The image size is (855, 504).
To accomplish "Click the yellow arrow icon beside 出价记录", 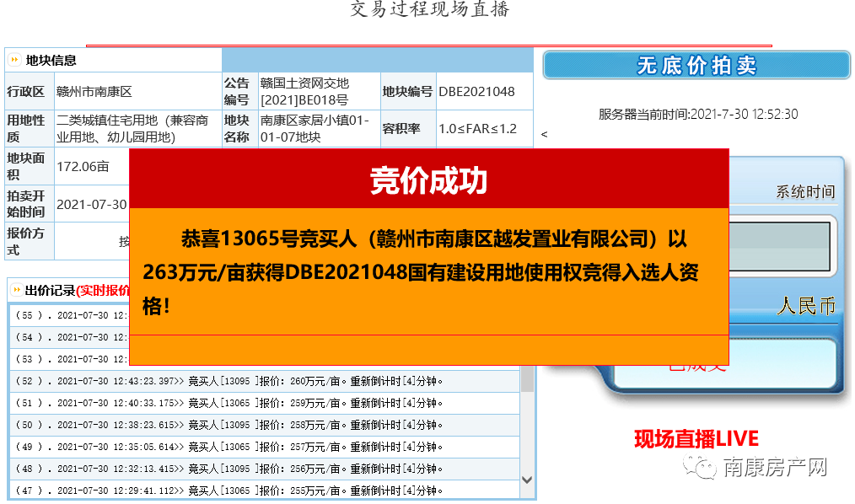I will coord(15,291).
